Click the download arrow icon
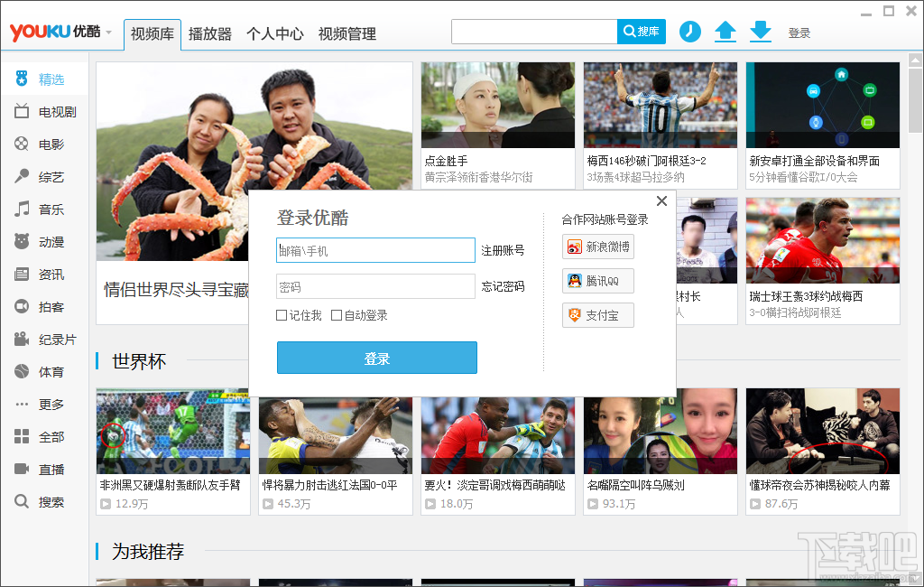 tap(761, 32)
